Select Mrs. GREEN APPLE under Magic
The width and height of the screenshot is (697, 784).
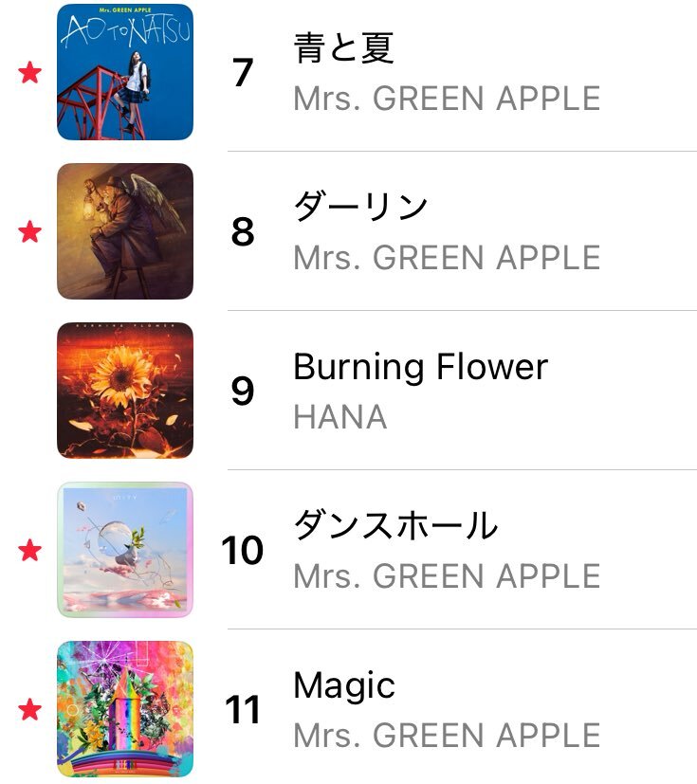pos(447,736)
